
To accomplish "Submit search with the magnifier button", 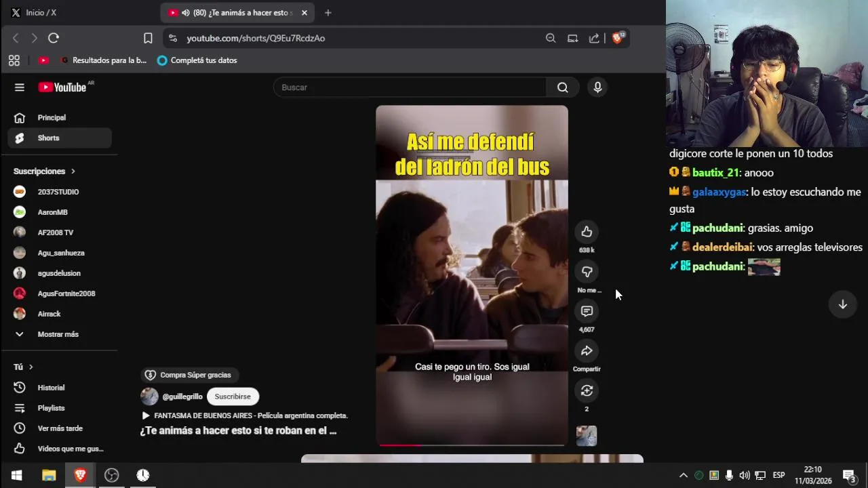I will tap(563, 87).
